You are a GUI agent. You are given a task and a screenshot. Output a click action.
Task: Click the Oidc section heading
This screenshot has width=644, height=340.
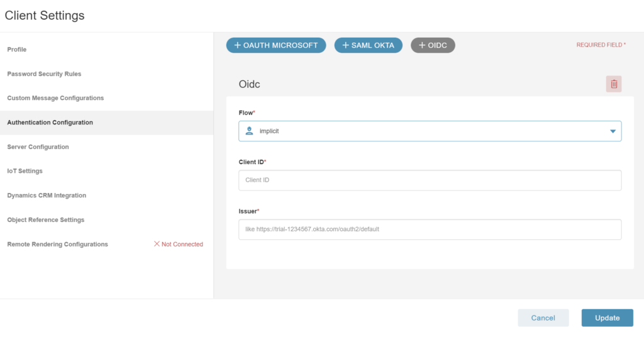click(x=249, y=84)
